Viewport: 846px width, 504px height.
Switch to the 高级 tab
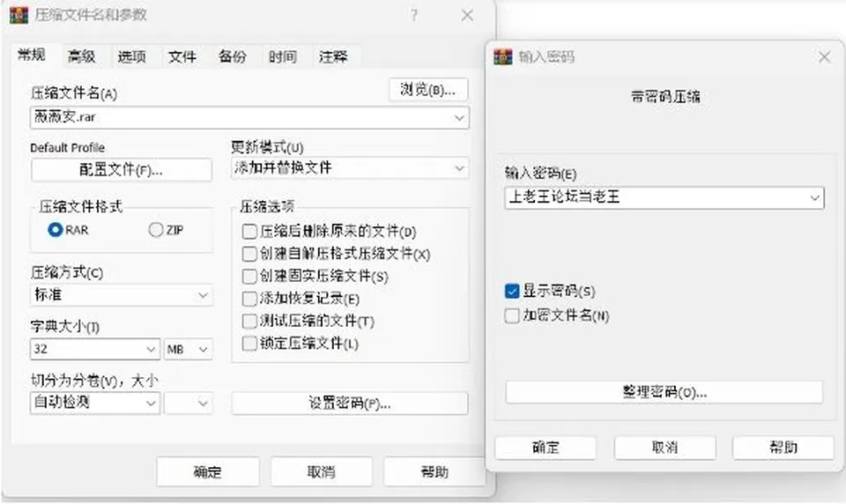click(x=82, y=56)
